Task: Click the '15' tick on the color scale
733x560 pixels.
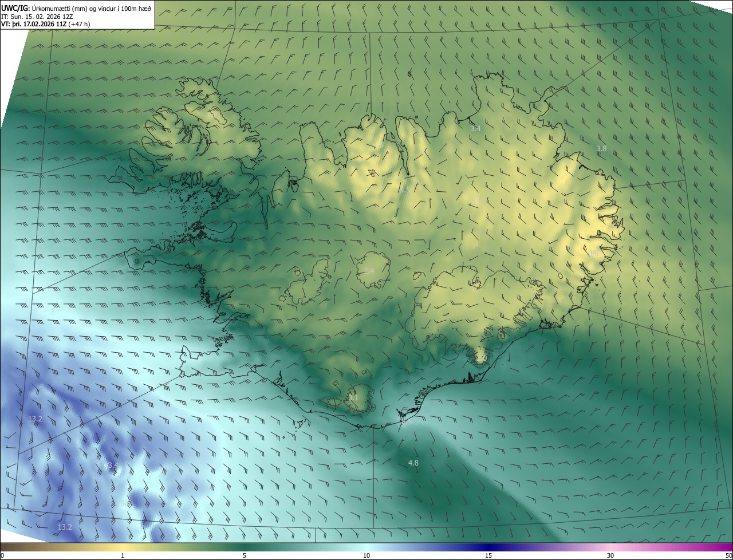Action: 488,555
